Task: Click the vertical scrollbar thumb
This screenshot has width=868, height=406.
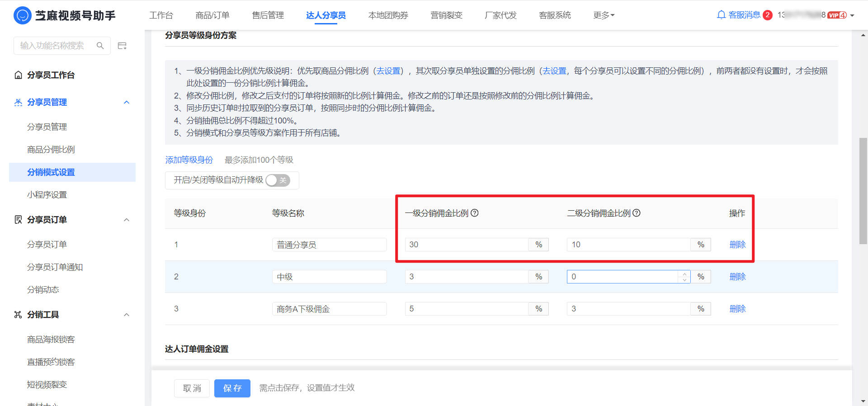Action: [x=863, y=191]
